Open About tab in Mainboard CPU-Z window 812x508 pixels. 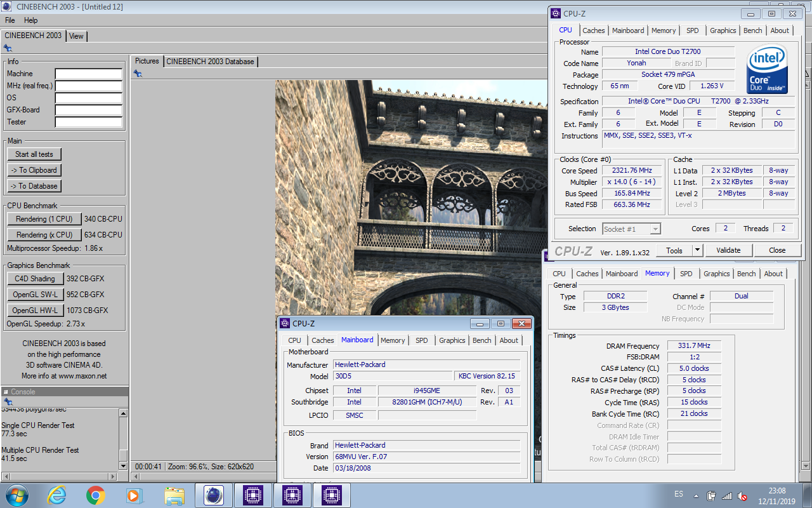(x=509, y=340)
